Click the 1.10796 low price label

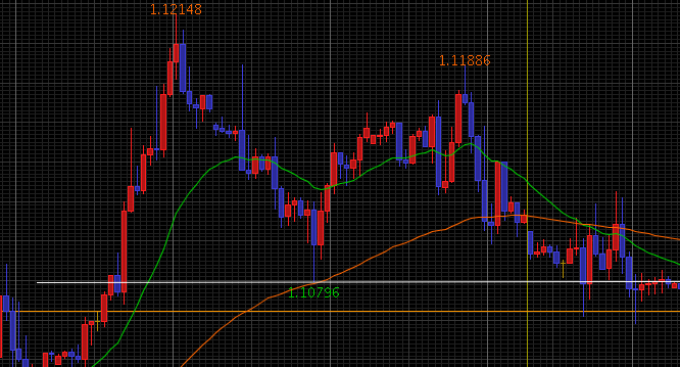(x=314, y=293)
